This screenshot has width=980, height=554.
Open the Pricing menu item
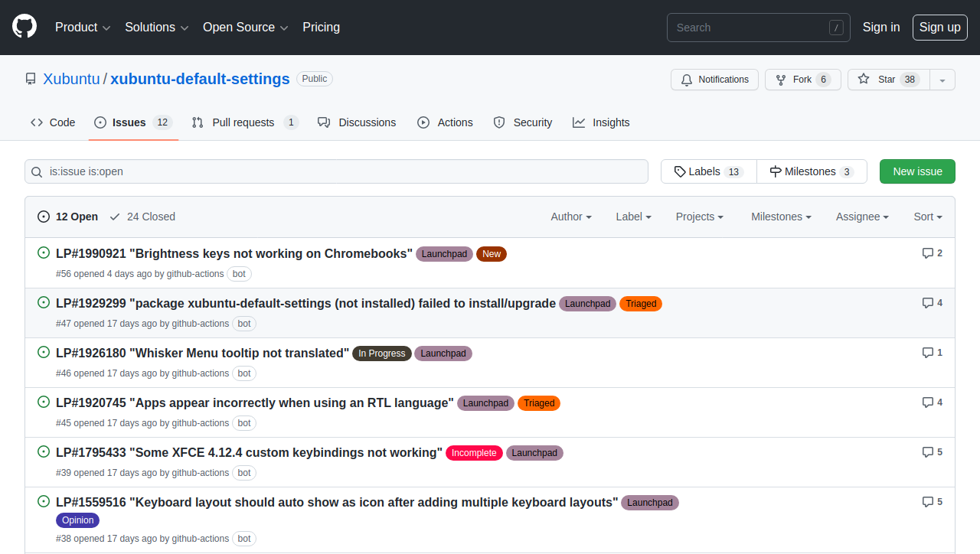pyautogui.click(x=321, y=27)
